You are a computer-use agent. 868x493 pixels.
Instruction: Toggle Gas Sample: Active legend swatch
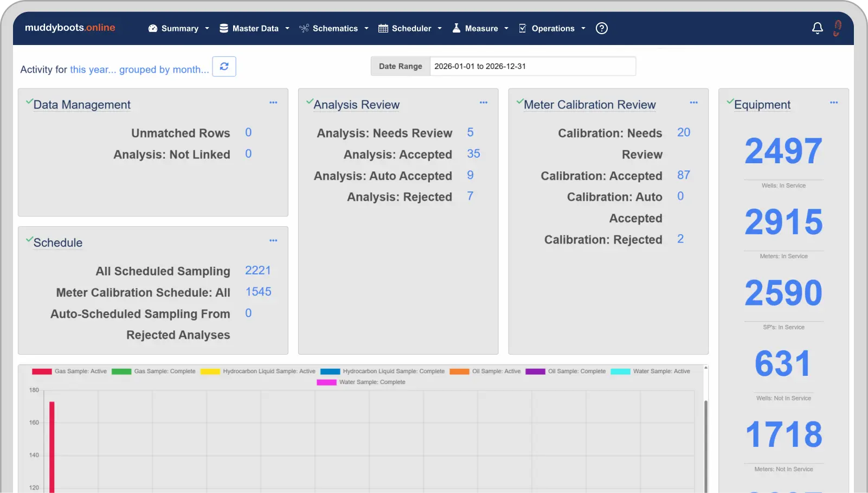click(x=42, y=372)
